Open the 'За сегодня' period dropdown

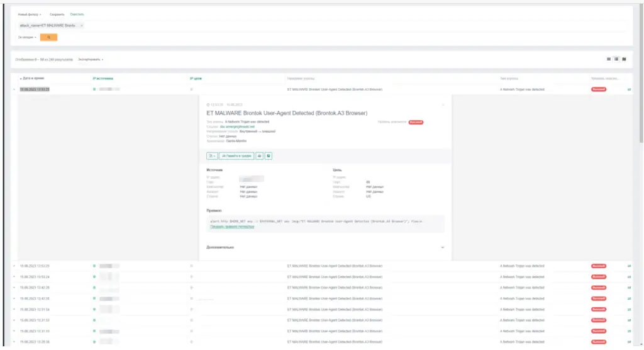(x=27, y=37)
